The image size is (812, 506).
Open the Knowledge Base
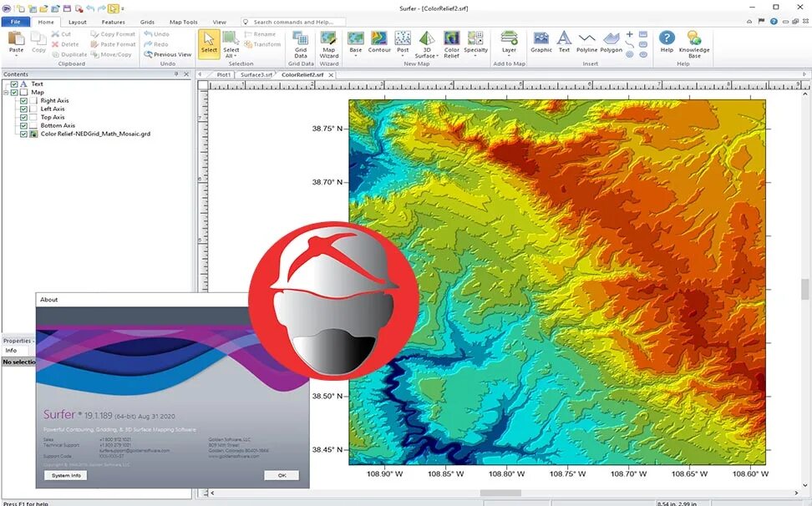[694, 44]
